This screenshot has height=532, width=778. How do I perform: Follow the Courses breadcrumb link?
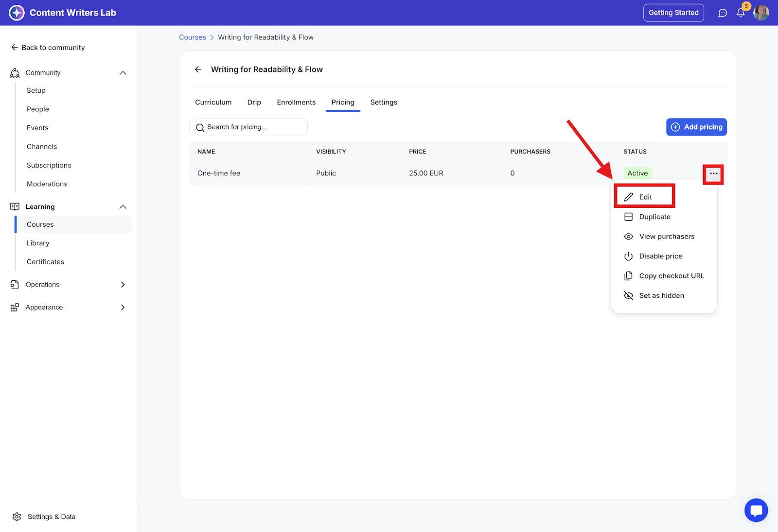193,37
